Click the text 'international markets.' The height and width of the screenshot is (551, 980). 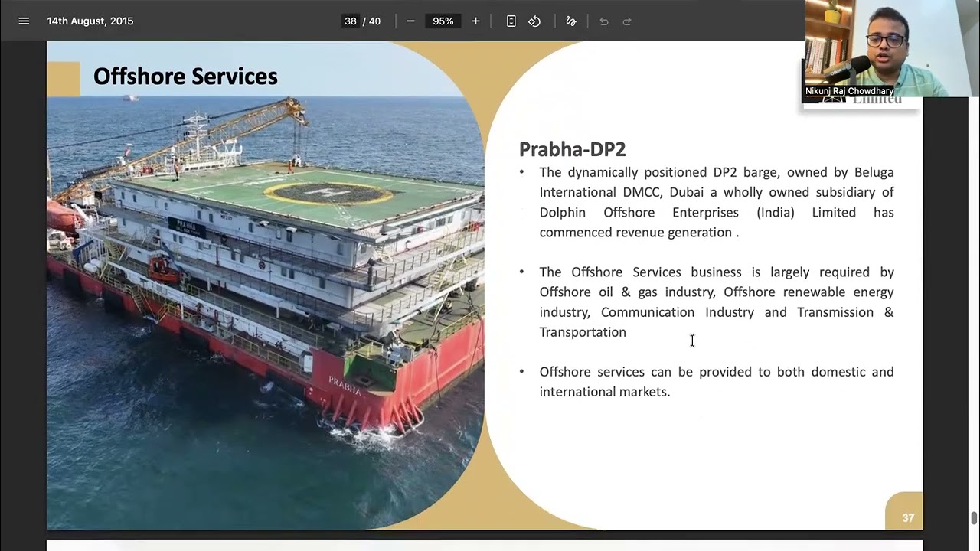click(x=605, y=392)
